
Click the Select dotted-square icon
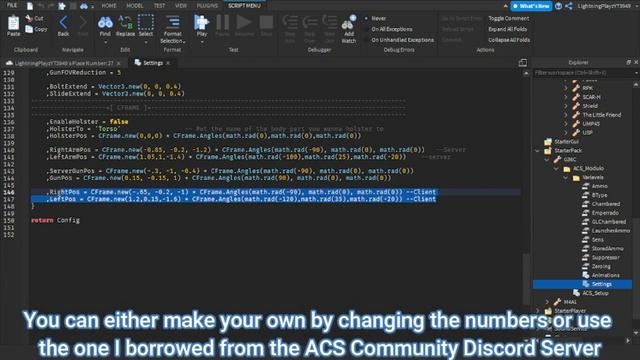pyautogui.click(x=146, y=22)
